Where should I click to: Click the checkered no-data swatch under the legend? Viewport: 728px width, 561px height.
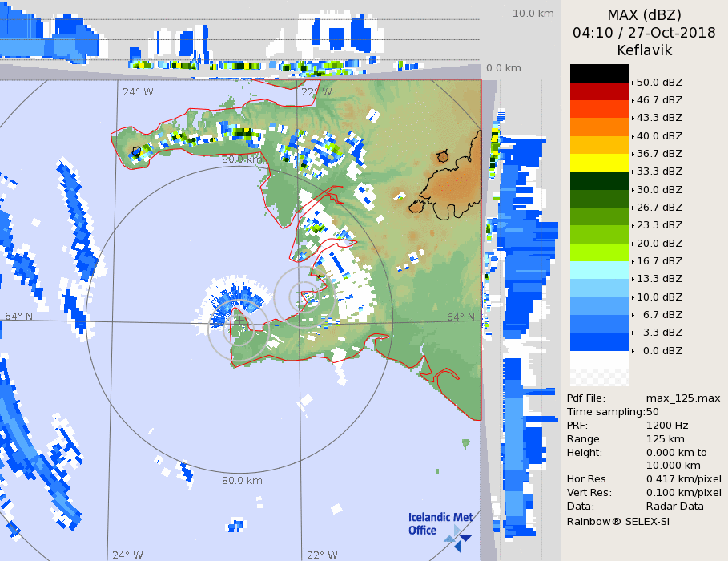point(599,369)
